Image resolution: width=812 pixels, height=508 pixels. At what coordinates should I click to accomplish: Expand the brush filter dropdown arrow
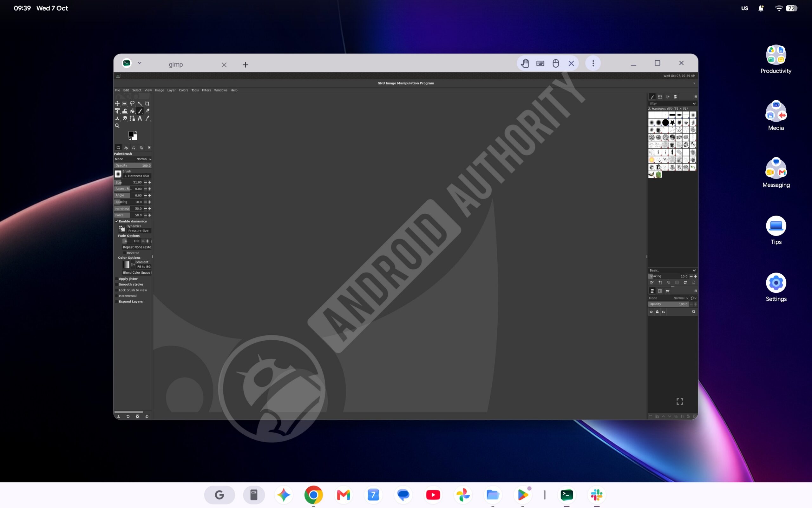pyautogui.click(x=694, y=104)
